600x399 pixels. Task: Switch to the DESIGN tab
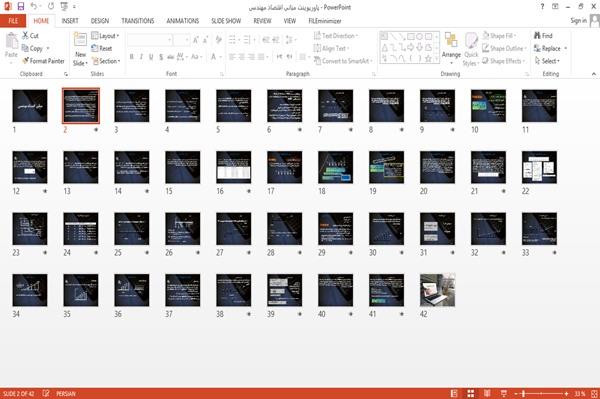[x=100, y=21]
